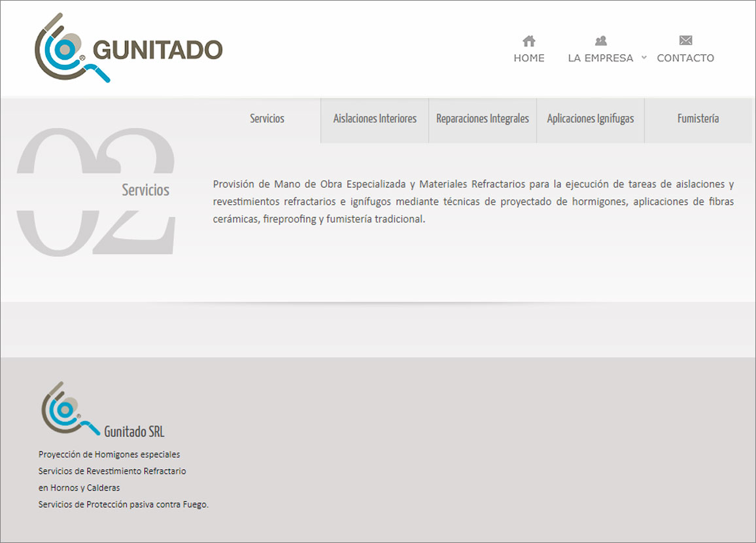The width and height of the screenshot is (756, 543).
Task: Open the Reparaciones Integrales tab
Action: pyautogui.click(x=483, y=119)
